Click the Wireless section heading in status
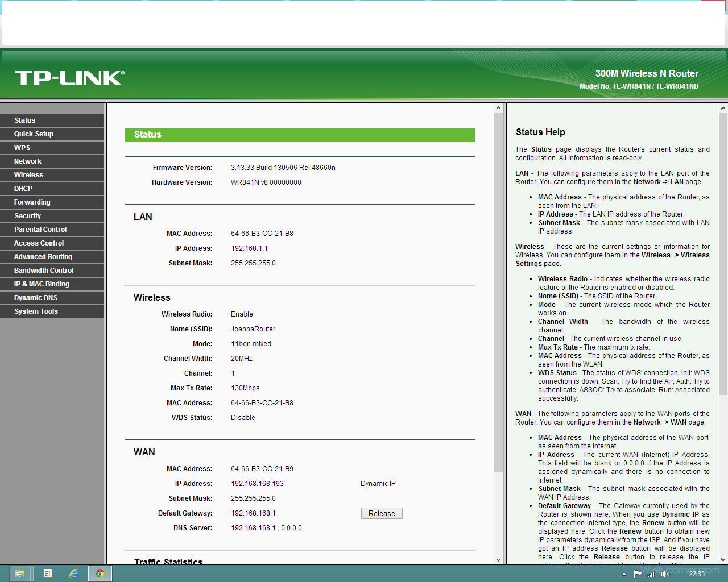Image resolution: width=728 pixels, height=582 pixels. pyautogui.click(x=152, y=297)
